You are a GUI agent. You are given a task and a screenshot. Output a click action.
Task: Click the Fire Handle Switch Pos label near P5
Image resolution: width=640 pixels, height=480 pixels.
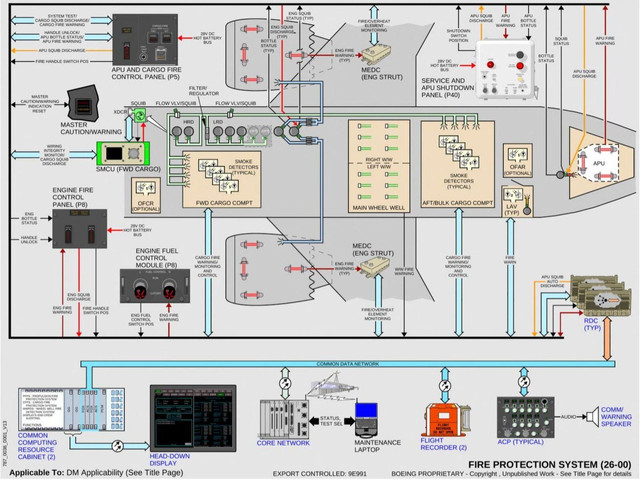pyautogui.click(x=62, y=62)
